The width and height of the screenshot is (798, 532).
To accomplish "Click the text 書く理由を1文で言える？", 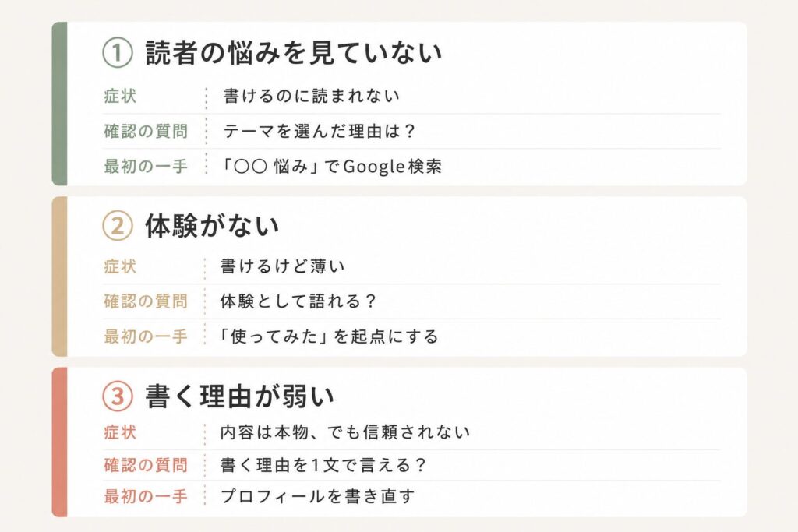I will coord(323,465).
